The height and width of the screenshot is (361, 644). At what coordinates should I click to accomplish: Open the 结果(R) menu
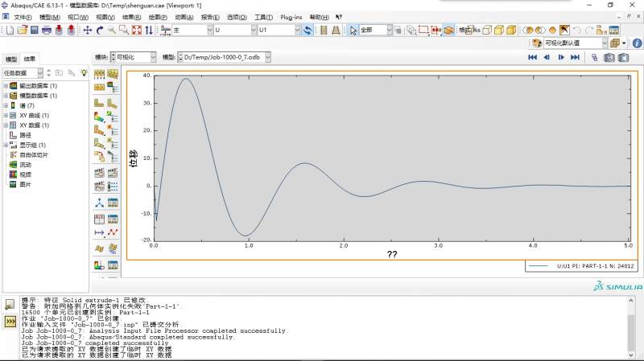(x=131, y=17)
